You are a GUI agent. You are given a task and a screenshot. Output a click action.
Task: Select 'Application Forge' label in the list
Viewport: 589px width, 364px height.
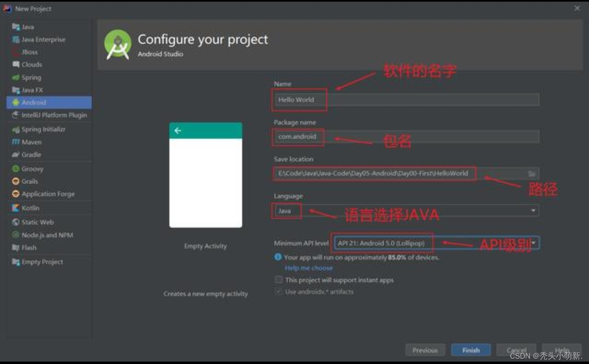pyautogui.click(x=48, y=194)
